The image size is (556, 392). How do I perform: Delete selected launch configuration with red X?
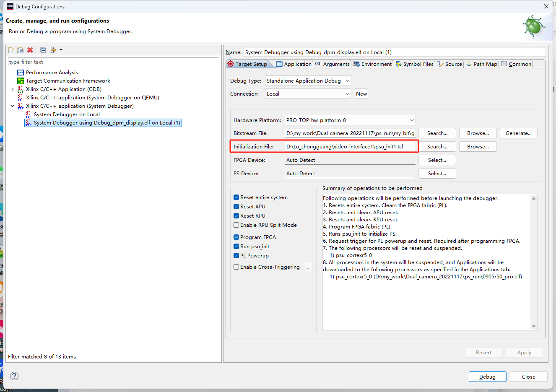tap(30, 50)
